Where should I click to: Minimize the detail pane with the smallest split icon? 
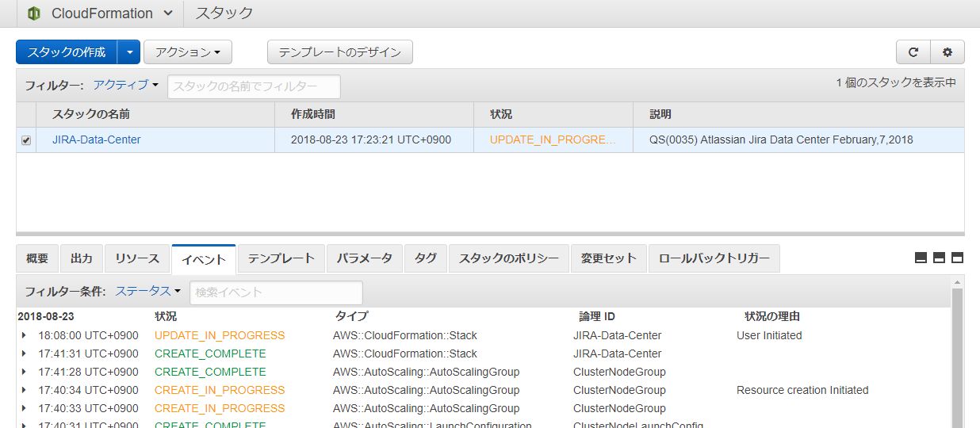click(x=921, y=258)
